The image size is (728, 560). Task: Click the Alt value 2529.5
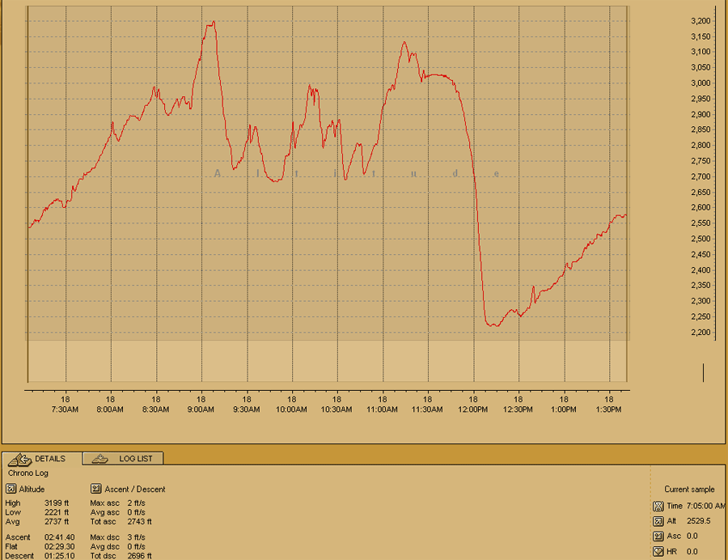[699, 520]
